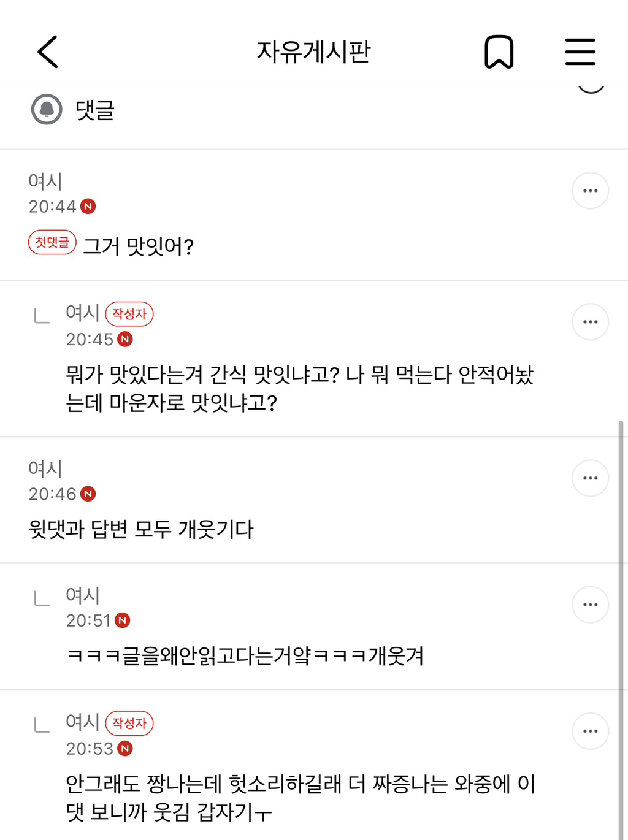Bookmark this post with the bookmark icon

[499, 52]
